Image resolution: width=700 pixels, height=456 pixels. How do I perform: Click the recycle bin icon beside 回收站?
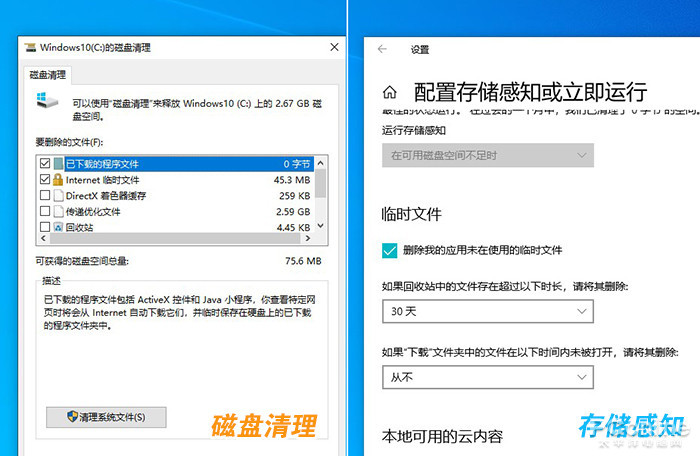tap(58, 227)
